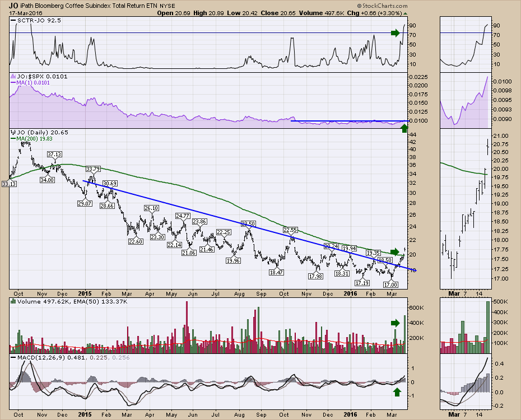Image resolution: width=521 pixels, height=420 pixels.
Task: Click the price bar icon before JO (Daily)
Action: [x=13, y=133]
